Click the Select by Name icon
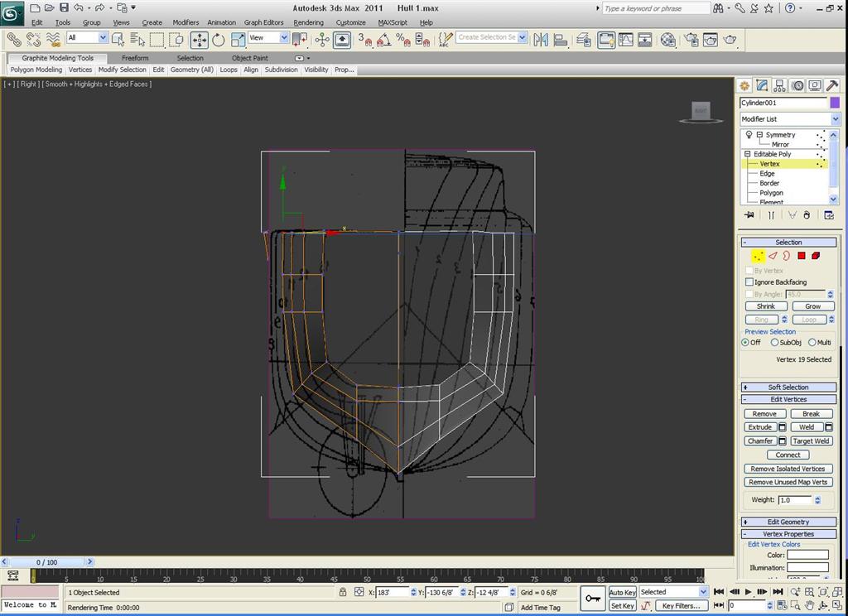 click(x=137, y=40)
